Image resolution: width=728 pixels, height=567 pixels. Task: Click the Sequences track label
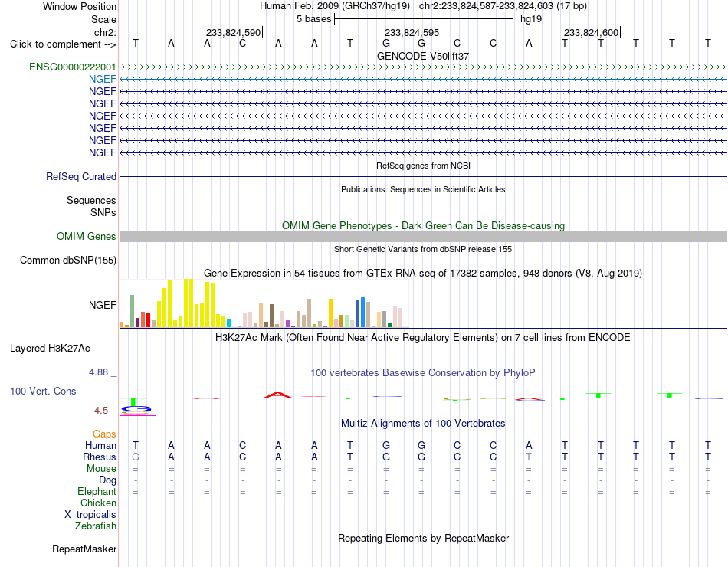[x=91, y=200]
